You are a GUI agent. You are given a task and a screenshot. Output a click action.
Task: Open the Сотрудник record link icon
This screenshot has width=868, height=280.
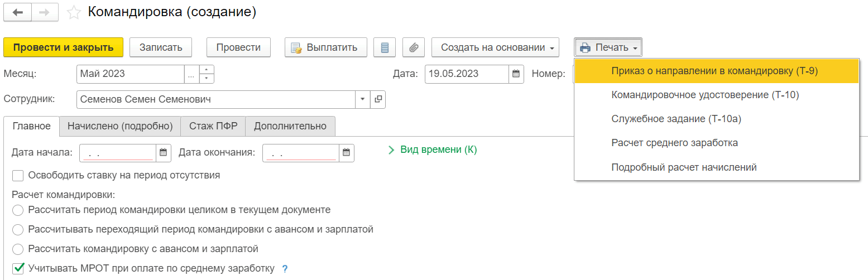[378, 99]
